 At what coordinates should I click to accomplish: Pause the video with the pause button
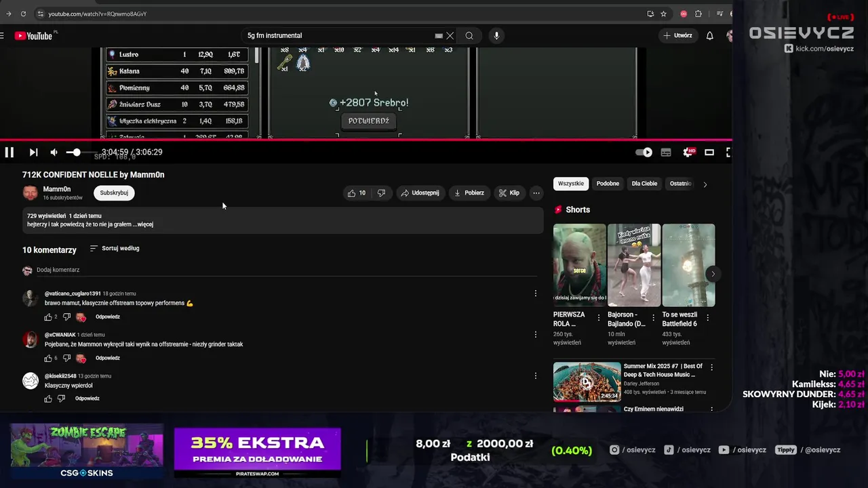[x=9, y=152]
